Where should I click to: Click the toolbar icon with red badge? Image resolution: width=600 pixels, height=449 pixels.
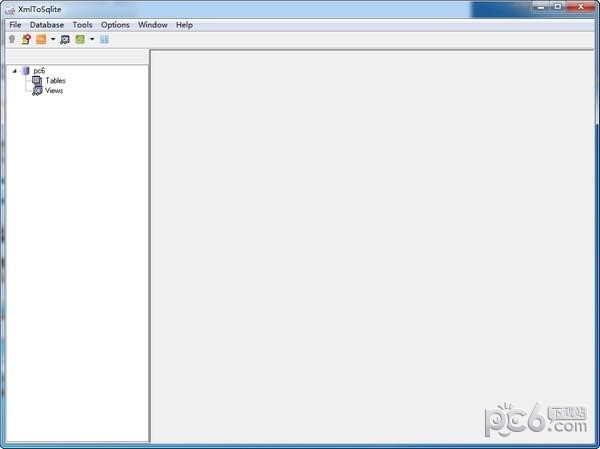pyautogui.click(x=26, y=39)
